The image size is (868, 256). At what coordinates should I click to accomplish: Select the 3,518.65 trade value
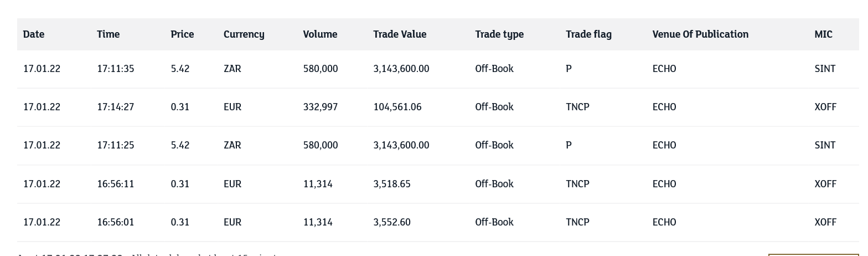click(391, 184)
